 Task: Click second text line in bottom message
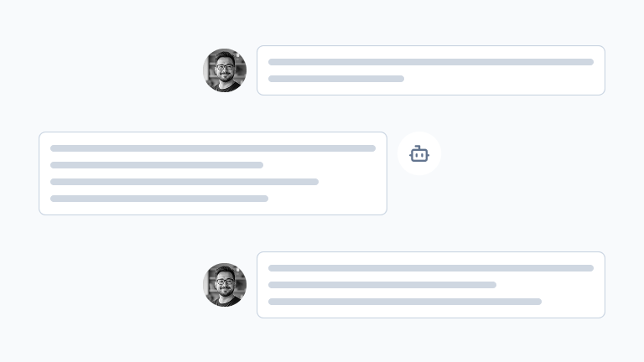coord(382,285)
